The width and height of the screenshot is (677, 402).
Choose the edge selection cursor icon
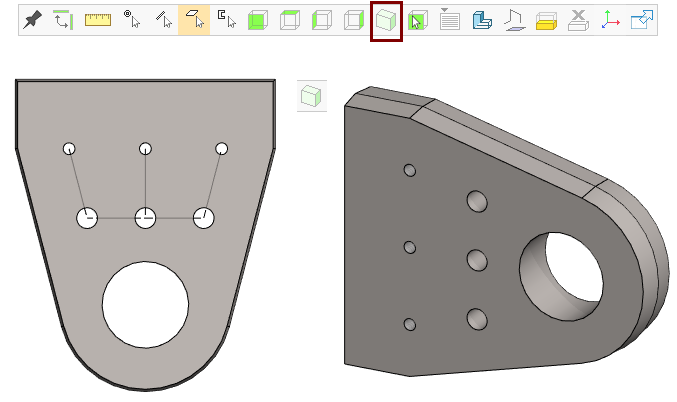[163, 20]
